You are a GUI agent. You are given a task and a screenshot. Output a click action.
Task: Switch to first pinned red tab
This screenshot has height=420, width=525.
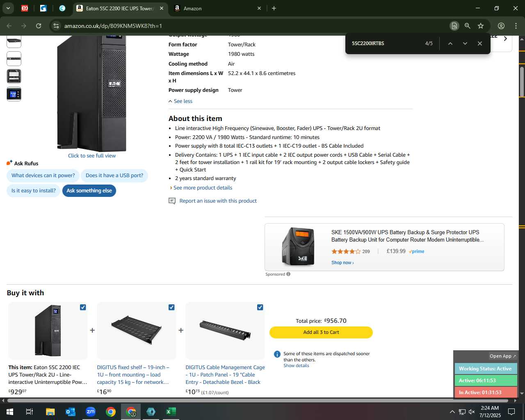[x=25, y=8]
